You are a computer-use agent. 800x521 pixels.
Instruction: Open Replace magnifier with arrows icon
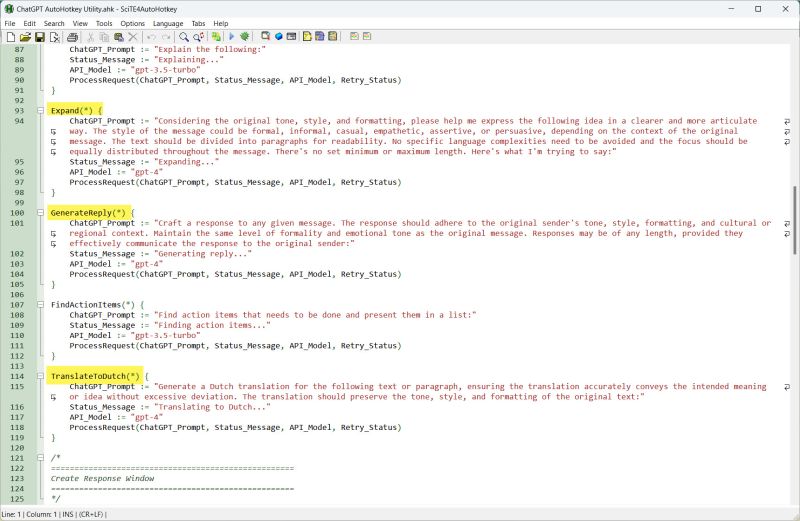click(198, 37)
